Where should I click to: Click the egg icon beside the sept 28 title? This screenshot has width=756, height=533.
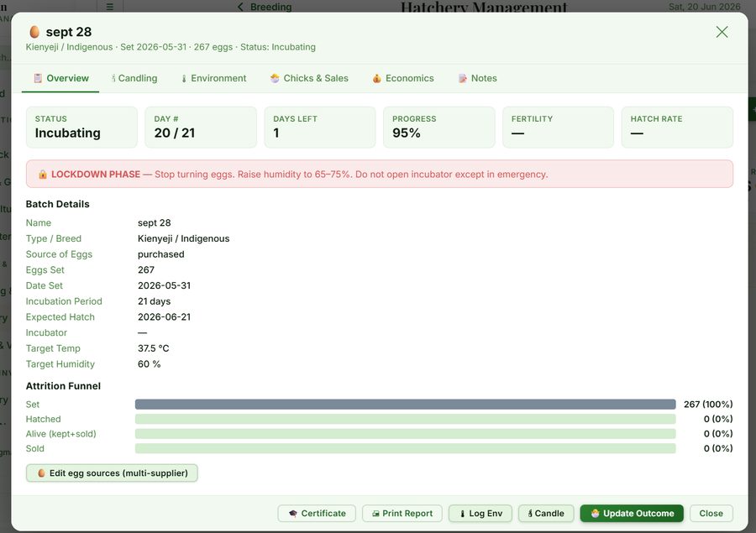[x=34, y=32]
